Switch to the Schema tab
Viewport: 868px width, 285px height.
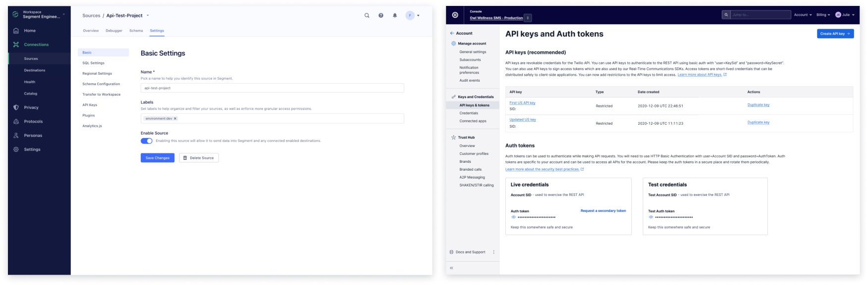point(136,31)
